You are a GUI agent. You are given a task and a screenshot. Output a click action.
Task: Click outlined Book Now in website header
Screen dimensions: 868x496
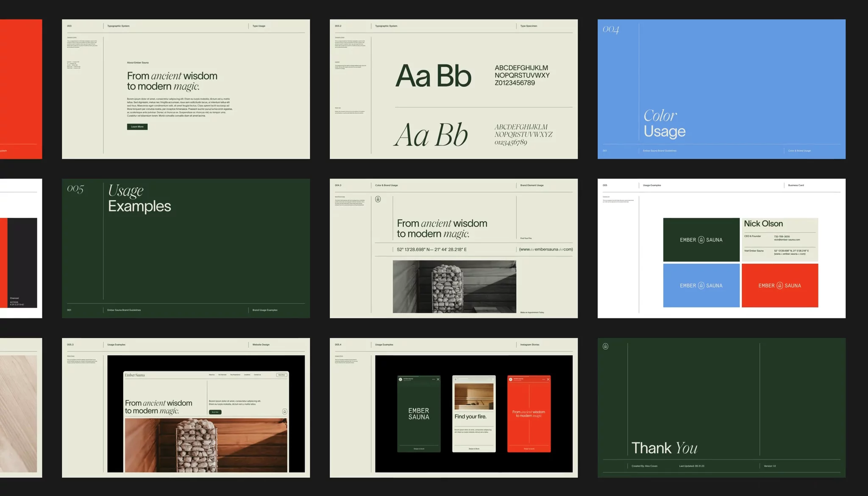(x=281, y=375)
